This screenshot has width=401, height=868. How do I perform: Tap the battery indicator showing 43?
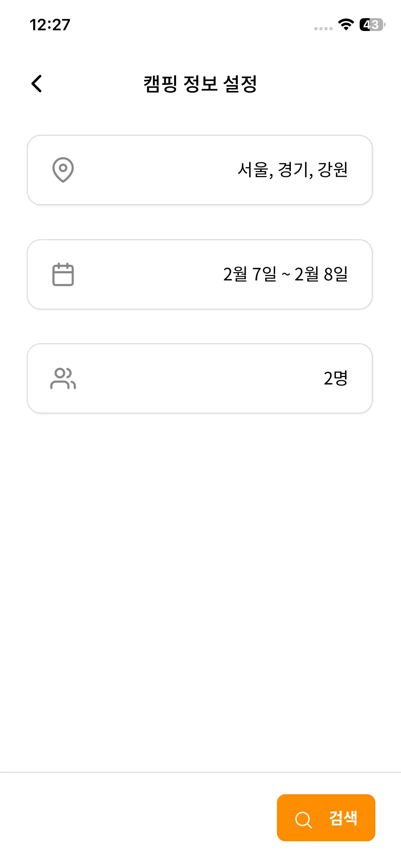click(x=372, y=25)
